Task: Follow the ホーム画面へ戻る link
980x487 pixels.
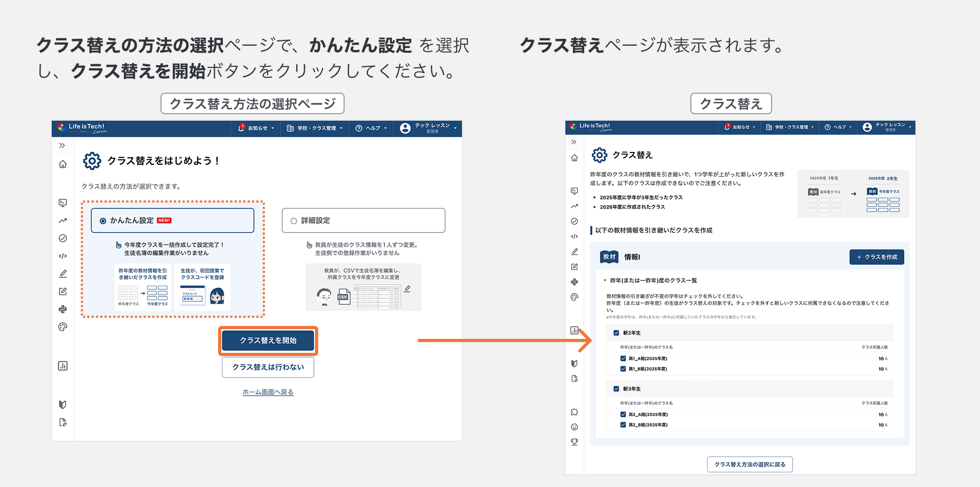Action: [268, 392]
